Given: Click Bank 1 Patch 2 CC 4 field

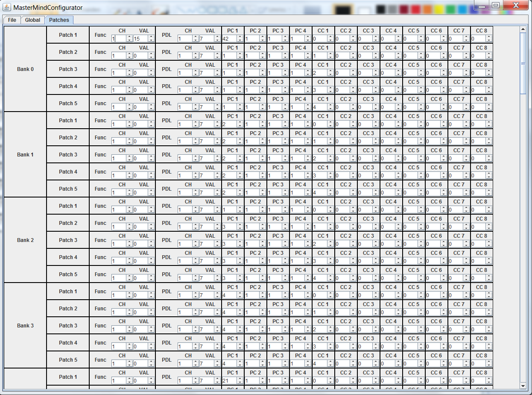Looking at the screenshot, I should point(389,141).
